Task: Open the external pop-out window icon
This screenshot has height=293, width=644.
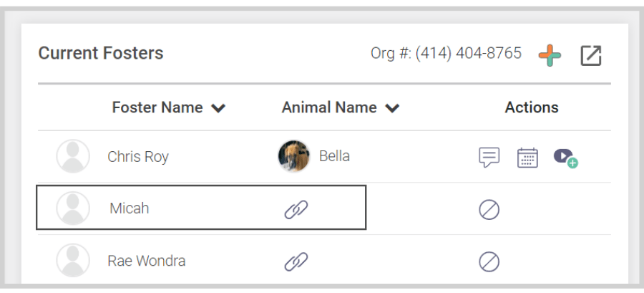Action: (591, 55)
